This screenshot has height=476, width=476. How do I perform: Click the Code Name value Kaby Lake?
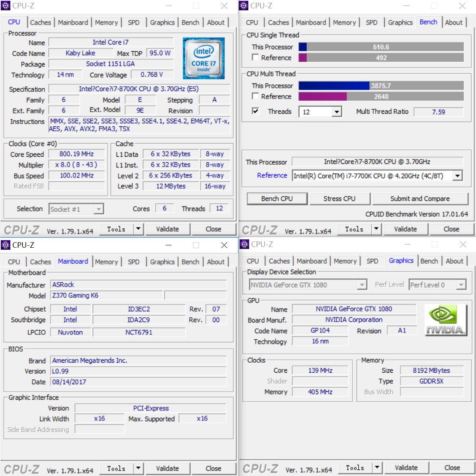tap(80, 53)
